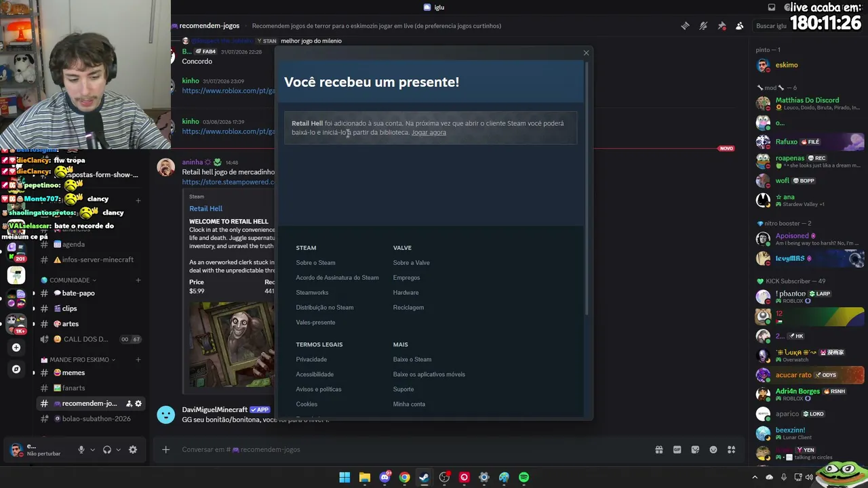Open microphone input options arrow
This screenshot has height=488, width=868.
[92, 449]
